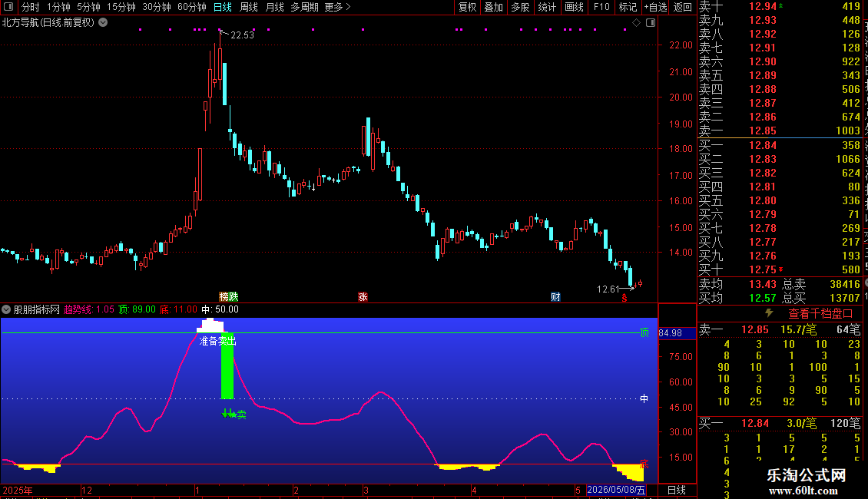
Task: Click the 复权 adjustment button
Action: (467, 7)
